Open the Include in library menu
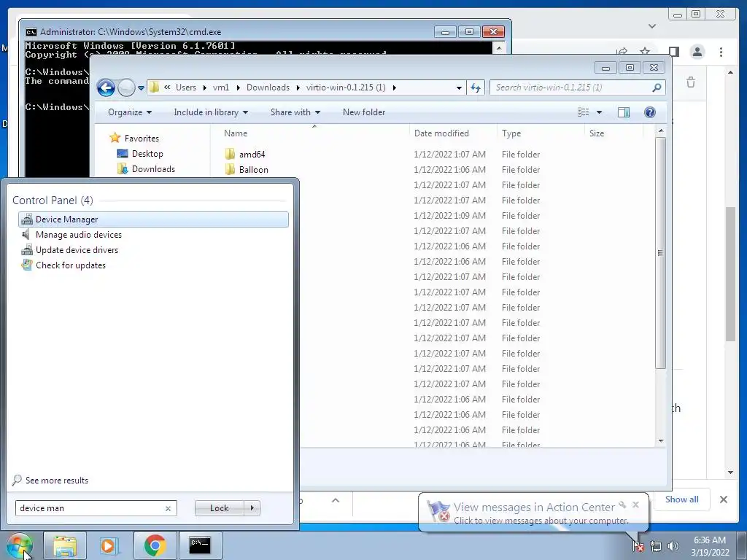Viewport: 747px width, 560px height. pos(211,112)
